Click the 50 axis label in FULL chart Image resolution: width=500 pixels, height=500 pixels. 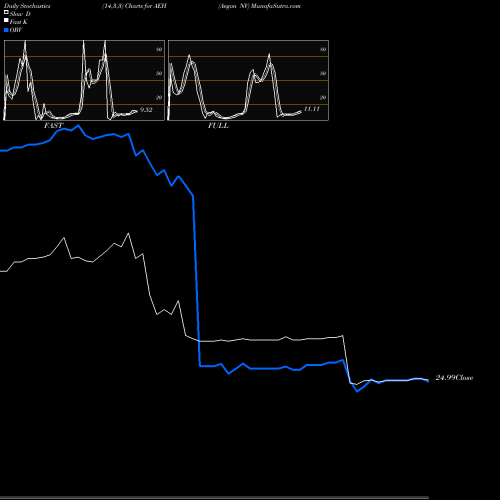323,73
